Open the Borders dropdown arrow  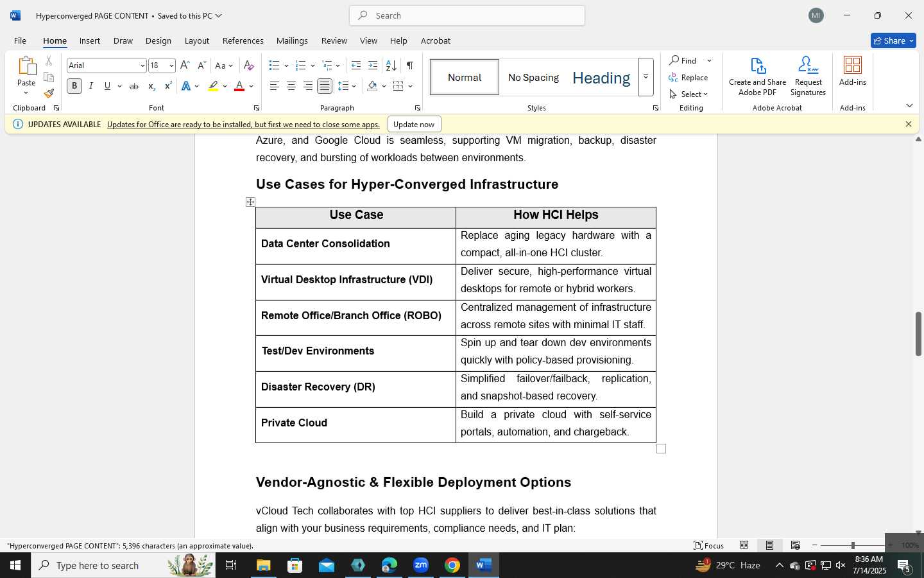click(x=411, y=86)
